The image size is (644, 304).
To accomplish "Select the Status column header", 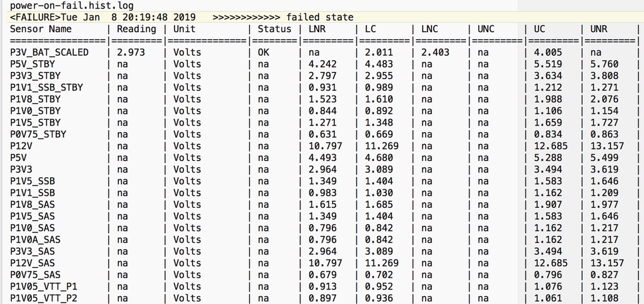I will [x=274, y=28].
